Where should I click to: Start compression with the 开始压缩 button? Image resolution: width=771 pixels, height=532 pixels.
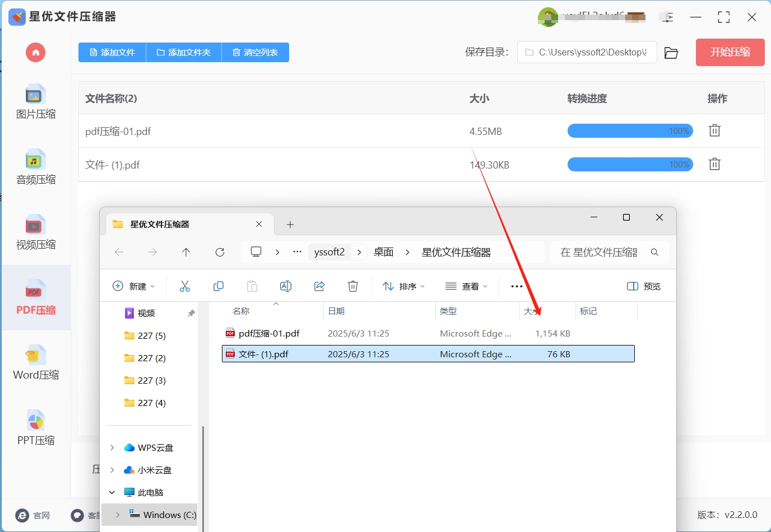click(x=730, y=52)
